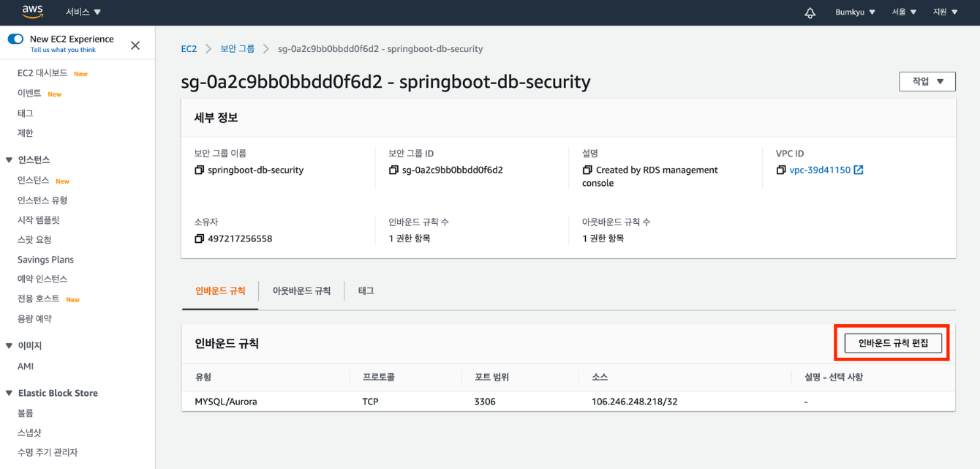Click source 106.246.248.218/32 cell
Image resolution: width=980 pixels, height=469 pixels.
(634, 402)
